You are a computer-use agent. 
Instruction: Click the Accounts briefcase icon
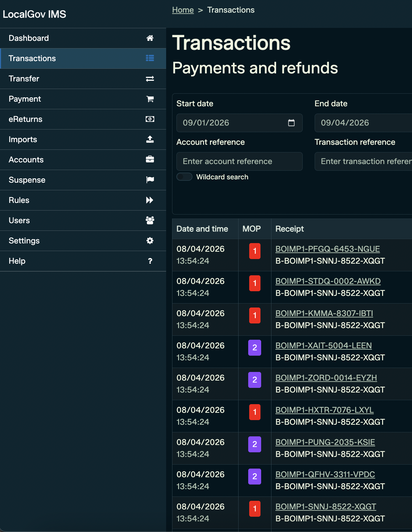coord(150,159)
